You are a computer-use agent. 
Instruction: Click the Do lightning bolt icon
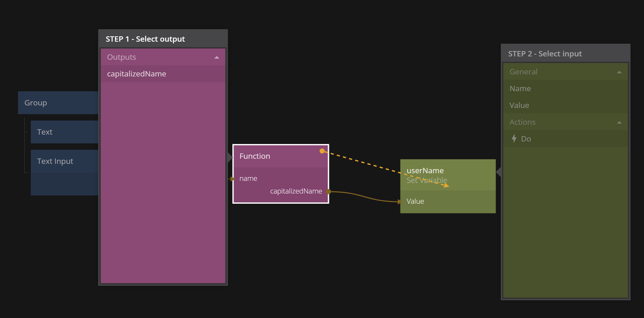pos(514,138)
